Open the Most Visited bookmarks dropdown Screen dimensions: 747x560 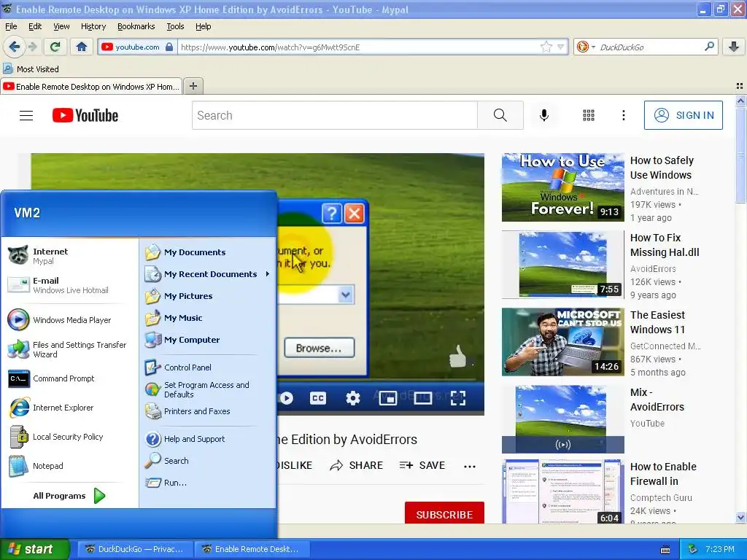(x=31, y=69)
